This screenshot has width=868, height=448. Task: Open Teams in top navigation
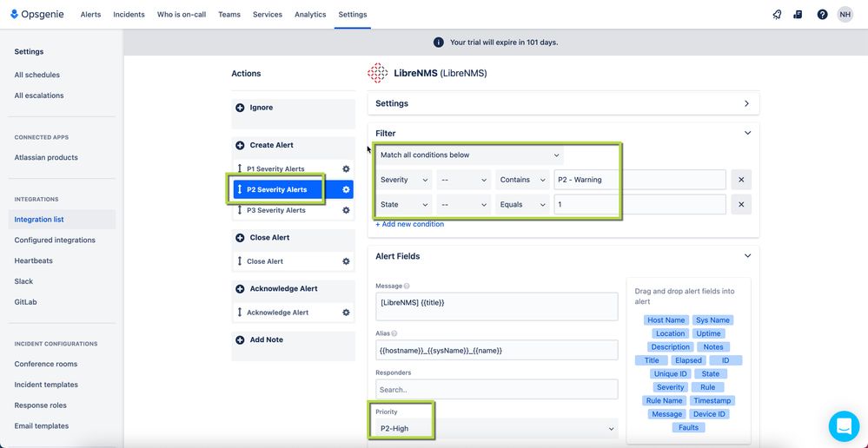[x=229, y=15]
